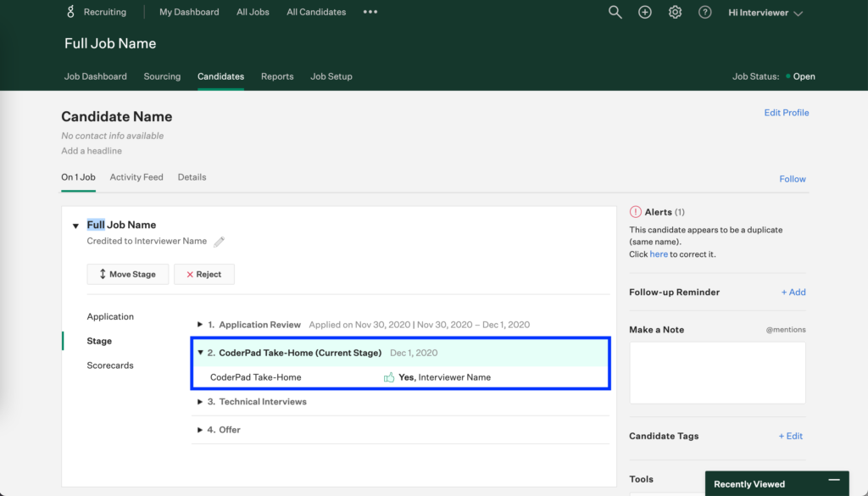Click the quick-add plus icon
This screenshot has height=496, width=868.
coord(644,12)
